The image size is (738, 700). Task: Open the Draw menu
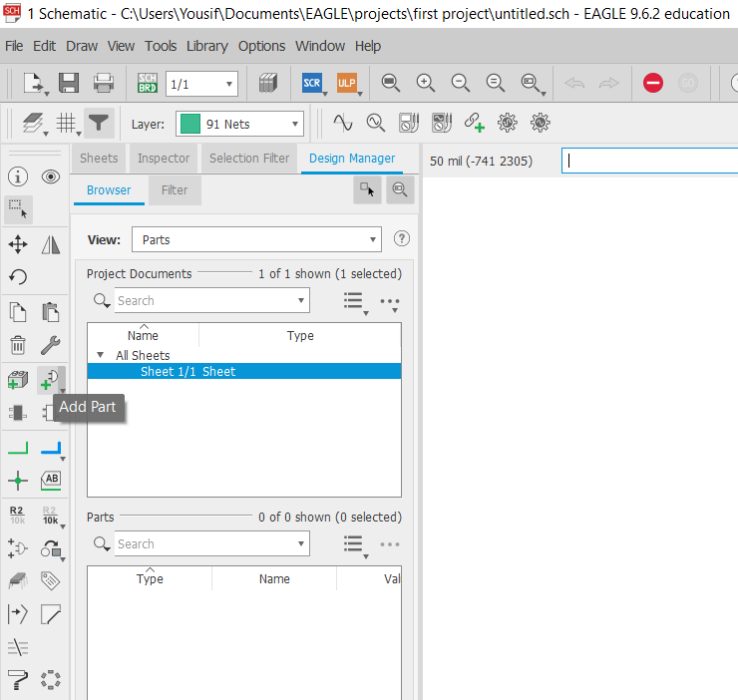tap(82, 46)
